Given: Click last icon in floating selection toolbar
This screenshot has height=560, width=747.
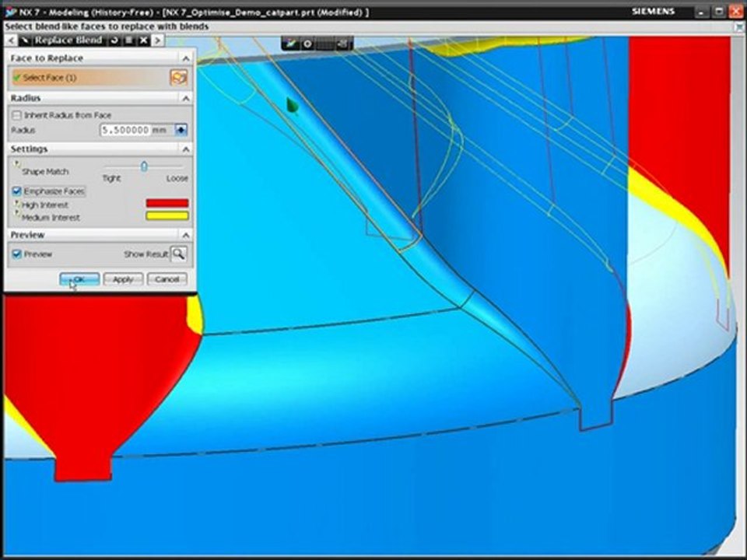Looking at the screenshot, I should point(343,44).
